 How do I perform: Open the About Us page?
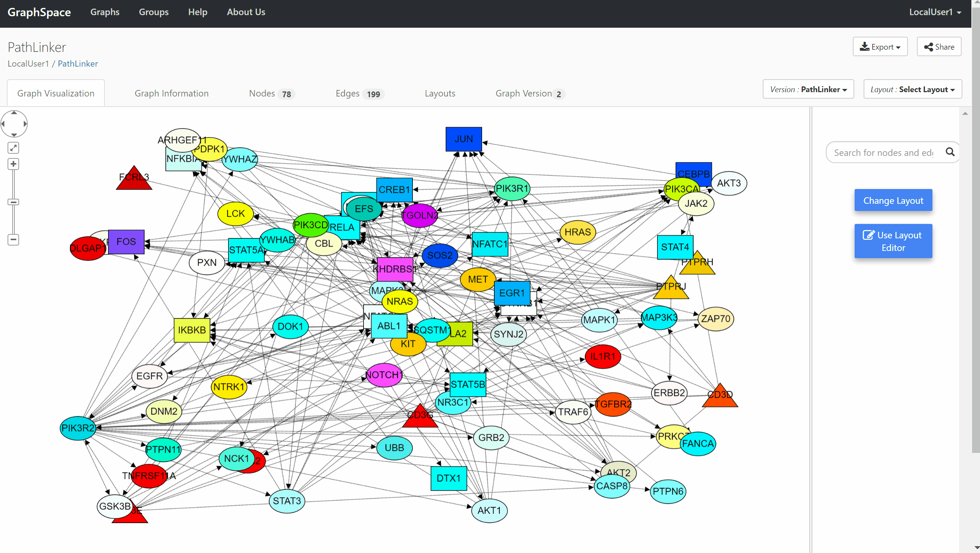(x=246, y=12)
